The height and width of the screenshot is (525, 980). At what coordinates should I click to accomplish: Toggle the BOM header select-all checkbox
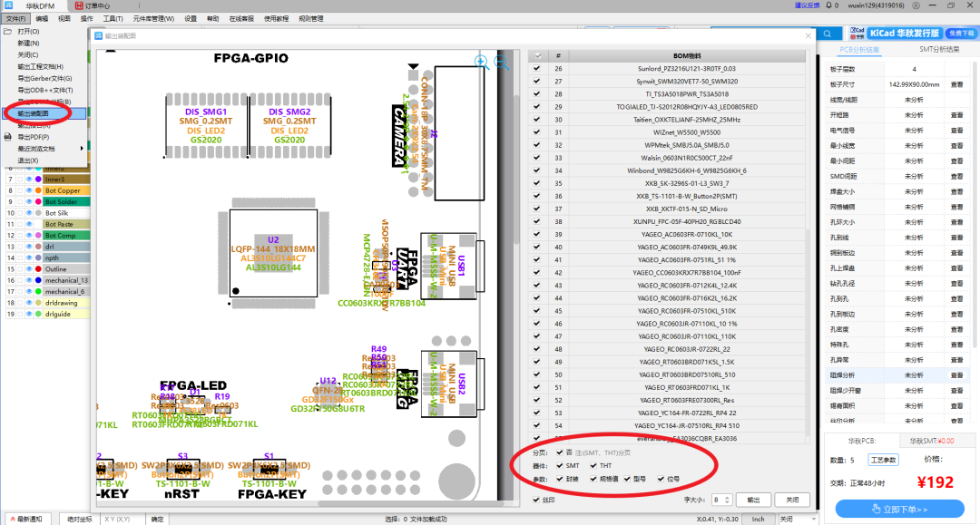point(537,55)
